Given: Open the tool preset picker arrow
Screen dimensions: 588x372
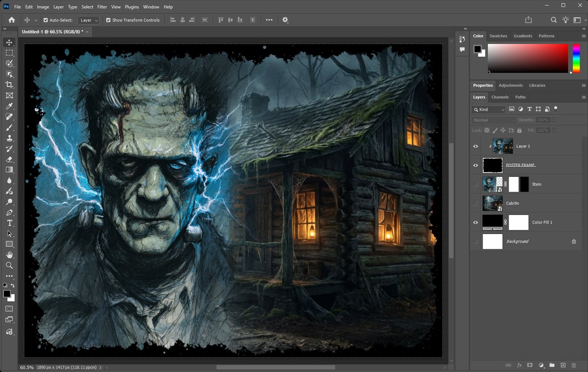Looking at the screenshot, I should click(36, 20).
